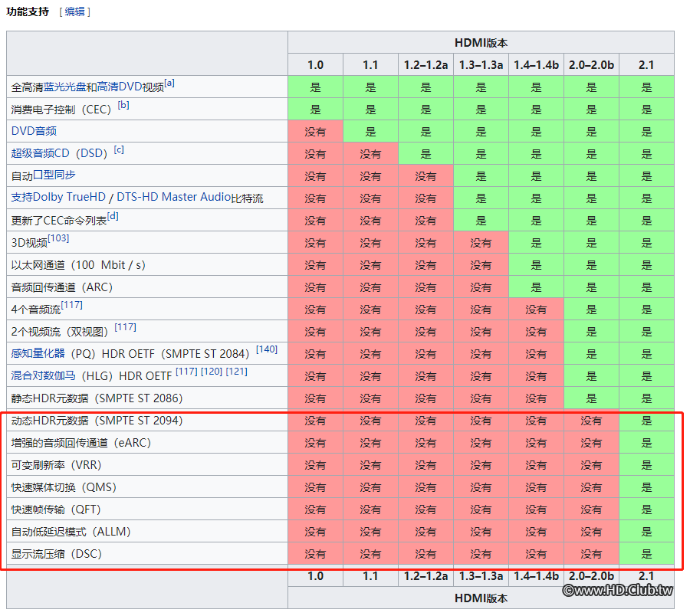The height and width of the screenshot is (616, 690).
Task: Click footnote [a] after DVD视频
Action: point(169,83)
